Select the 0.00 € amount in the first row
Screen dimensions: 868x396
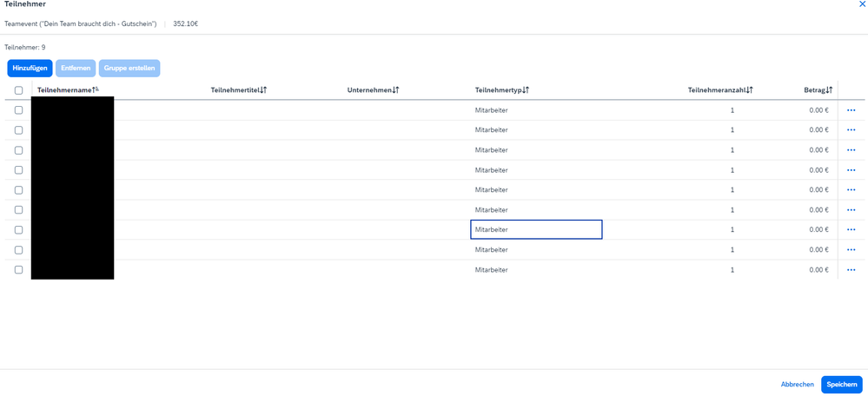point(818,110)
